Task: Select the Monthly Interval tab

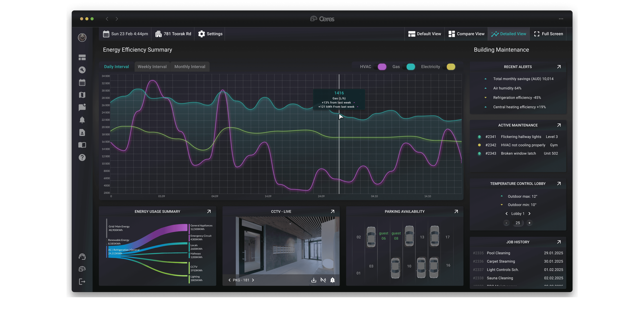Action: tap(190, 67)
